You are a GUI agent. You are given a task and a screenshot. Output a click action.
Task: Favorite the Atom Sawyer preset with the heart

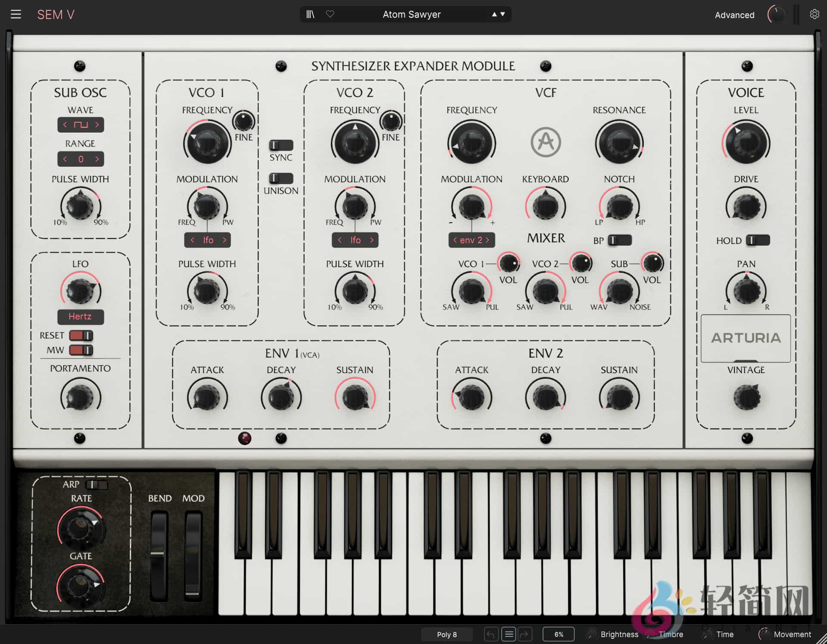[330, 14]
